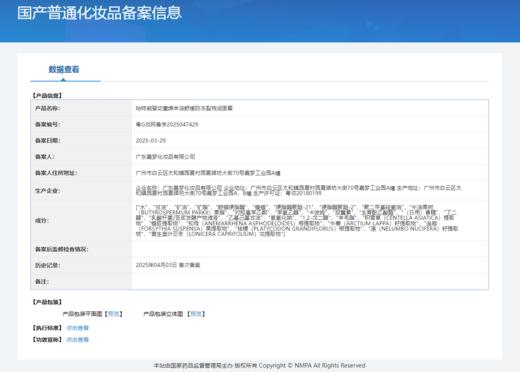Viewport: 520px width, 372px height.
Task: Click the 生产企业 row label
Action: click(x=48, y=191)
